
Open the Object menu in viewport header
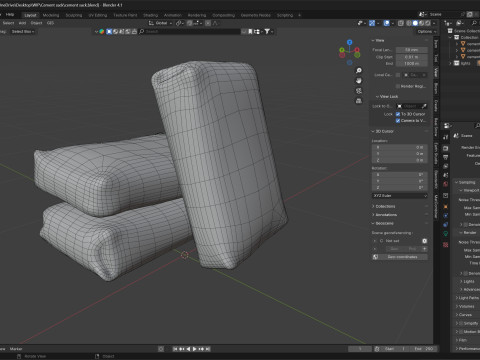pyautogui.click(x=36, y=23)
